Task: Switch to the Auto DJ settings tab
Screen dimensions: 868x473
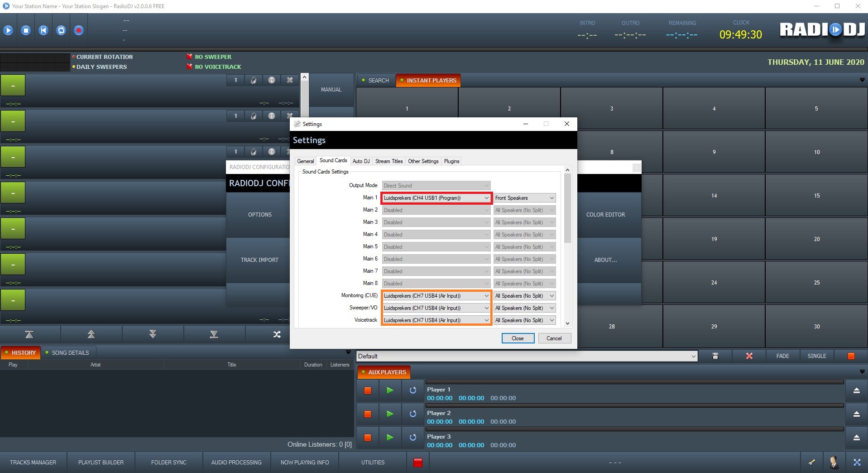Action: click(x=361, y=161)
